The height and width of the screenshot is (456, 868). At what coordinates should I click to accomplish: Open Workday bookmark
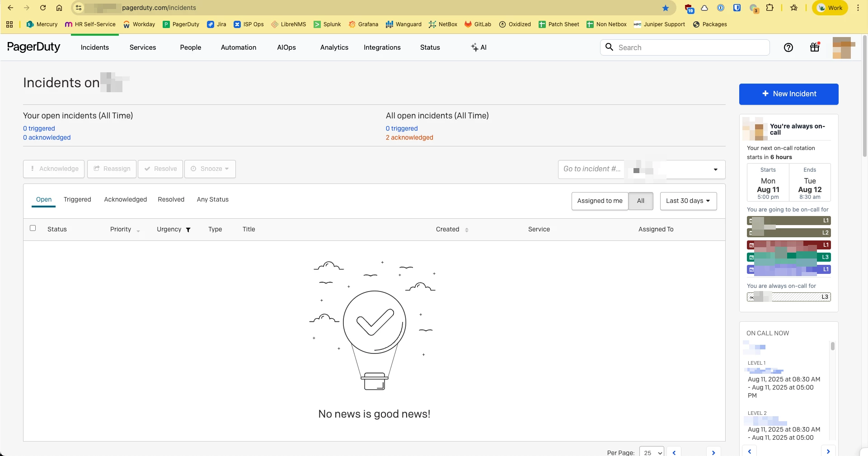(139, 24)
